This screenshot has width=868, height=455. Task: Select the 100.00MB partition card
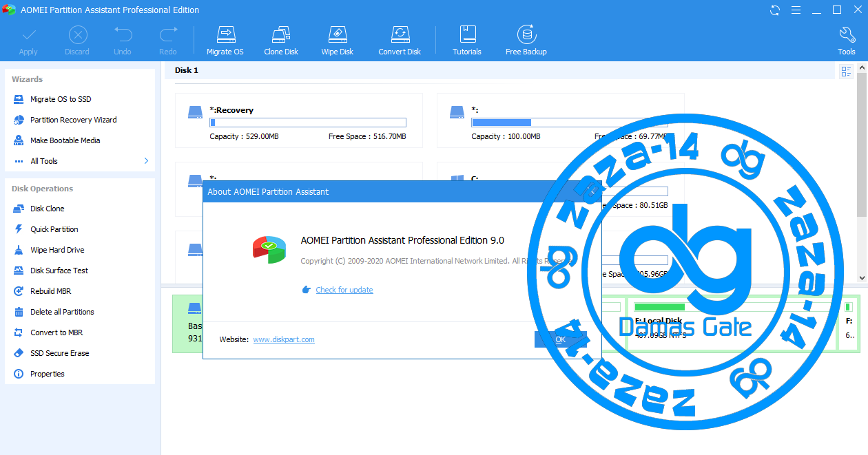560,120
